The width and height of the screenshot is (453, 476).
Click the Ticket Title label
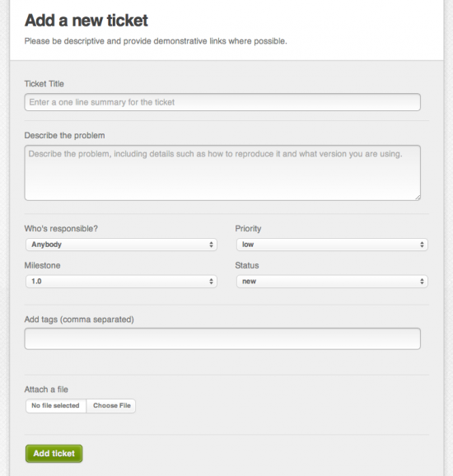[44, 84]
